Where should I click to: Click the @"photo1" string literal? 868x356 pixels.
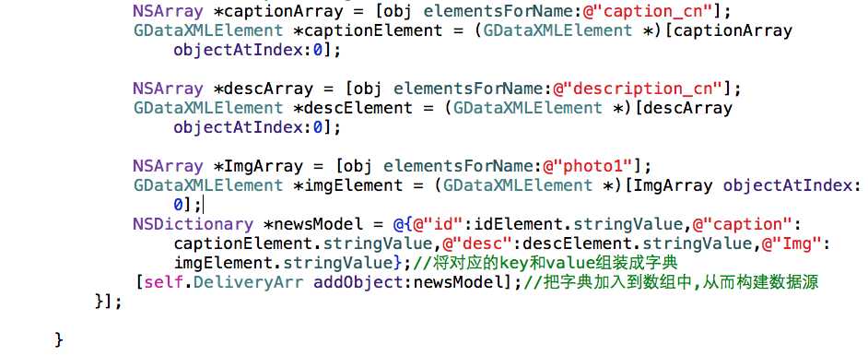tap(587, 166)
